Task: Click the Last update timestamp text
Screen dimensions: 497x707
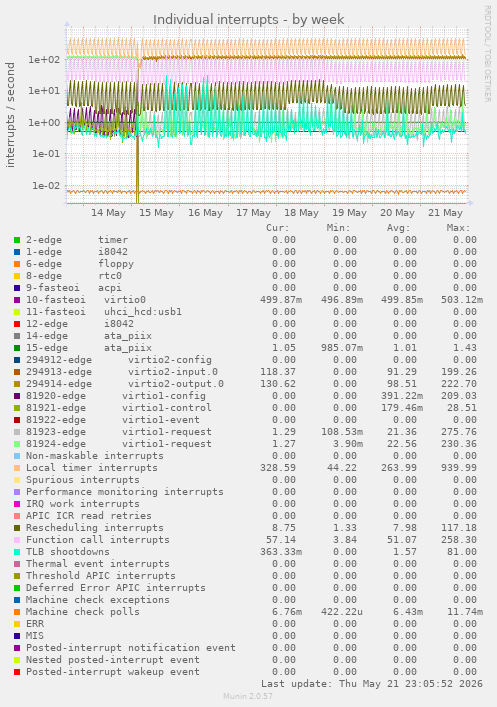Action: pyautogui.click(x=372, y=684)
